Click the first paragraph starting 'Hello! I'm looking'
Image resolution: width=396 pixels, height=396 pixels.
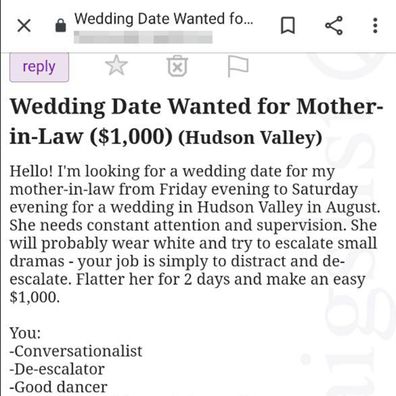[x=195, y=234]
